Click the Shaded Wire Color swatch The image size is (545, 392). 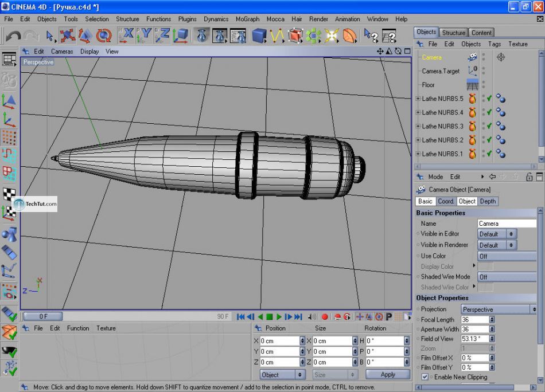coord(485,288)
